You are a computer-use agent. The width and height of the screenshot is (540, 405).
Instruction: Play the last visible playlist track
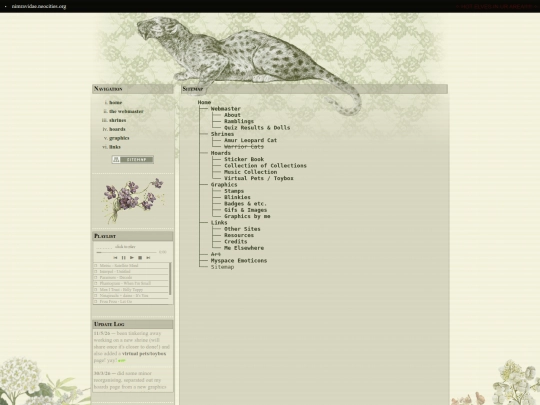click(131, 301)
